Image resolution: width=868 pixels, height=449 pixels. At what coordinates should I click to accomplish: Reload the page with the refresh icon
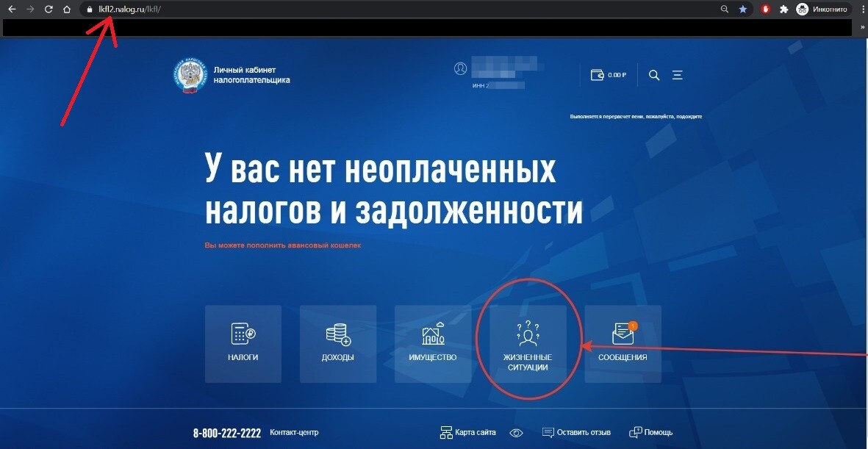pos(49,10)
